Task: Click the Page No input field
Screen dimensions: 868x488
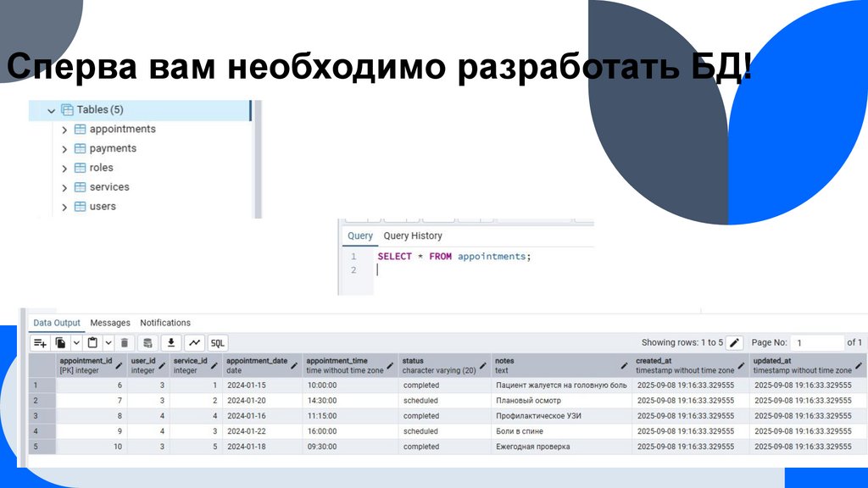Action: (x=817, y=343)
